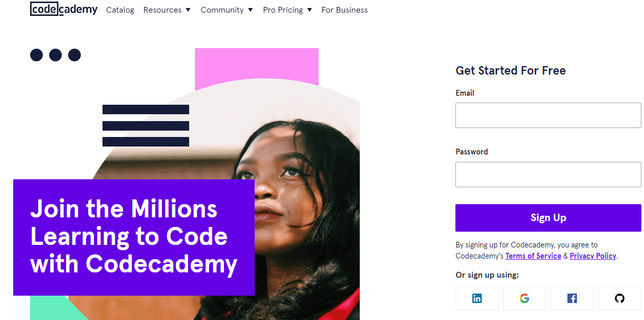Sign up with LinkedIn icon
The image size is (644, 320).
coord(477,298)
